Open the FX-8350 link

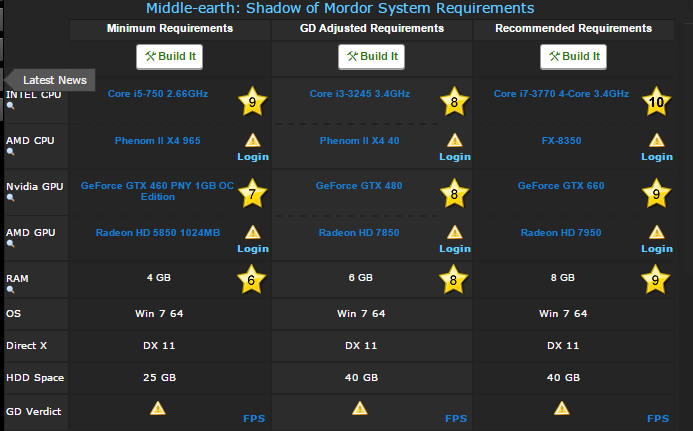point(561,141)
